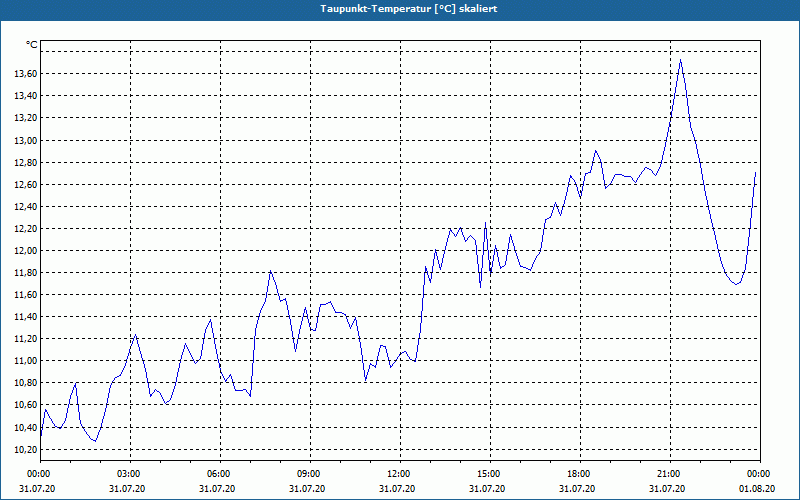Click the 12,00 y-axis value
Viewport: 800px width, 500px height.
tap(27, 251)
